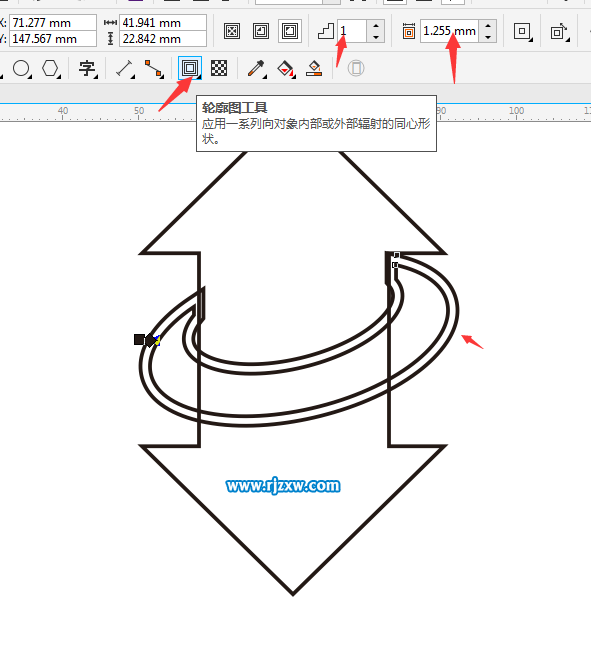Viewport: 591px width, 650px height.
Task: Click the black square contour start handle
Action: (x=139, y=340)
